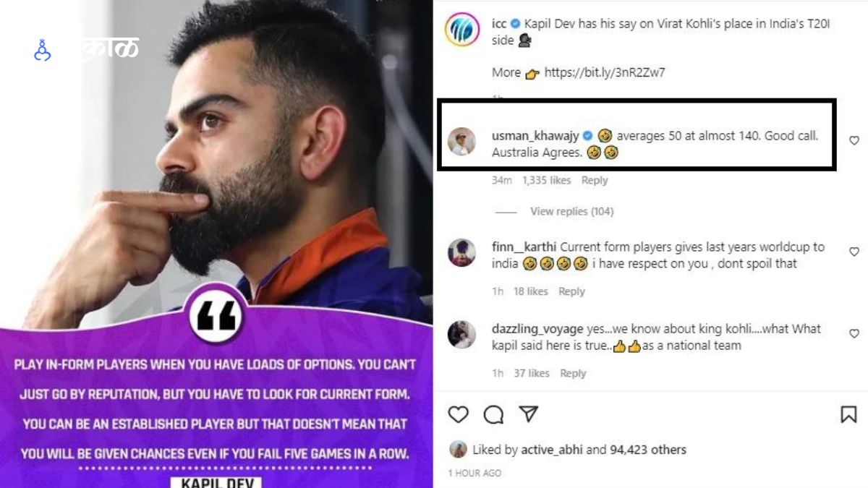Image resolution: width=868 pixels, height=488 pixels.
Task: Share post using paper plane icon
Action: click(x=529, y=414)
